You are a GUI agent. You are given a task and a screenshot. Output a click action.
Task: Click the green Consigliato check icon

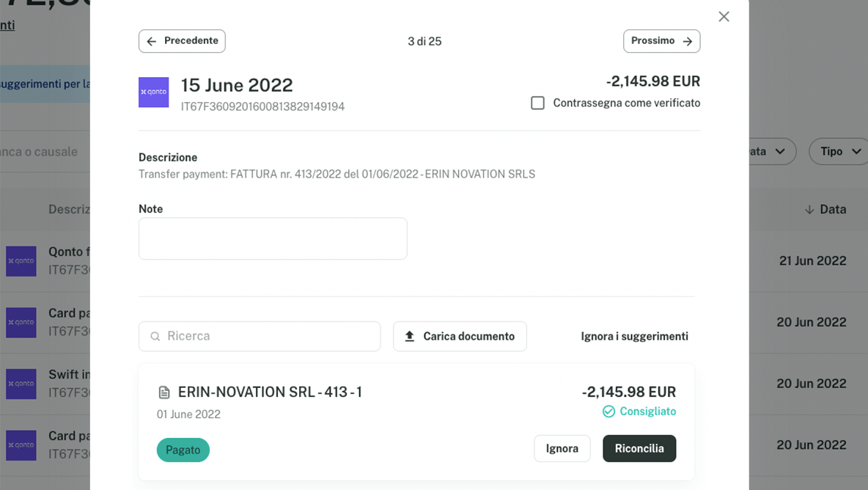click(x=608, y=412)
